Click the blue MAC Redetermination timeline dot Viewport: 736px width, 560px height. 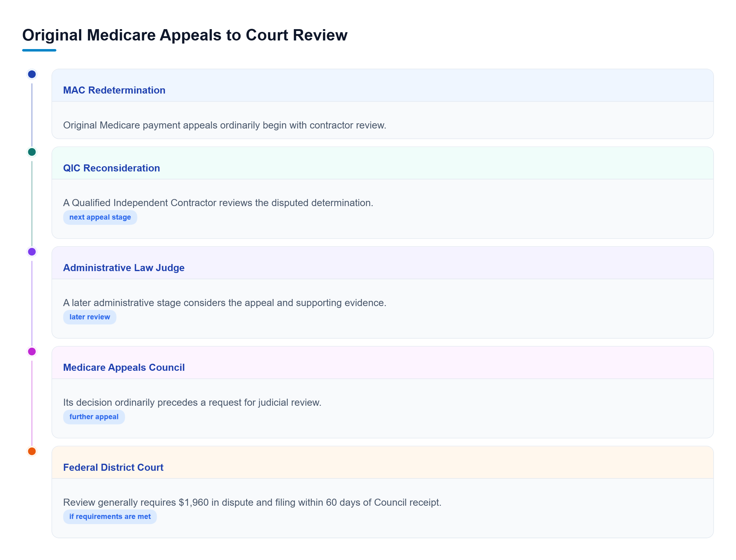[x=32, y=74]
